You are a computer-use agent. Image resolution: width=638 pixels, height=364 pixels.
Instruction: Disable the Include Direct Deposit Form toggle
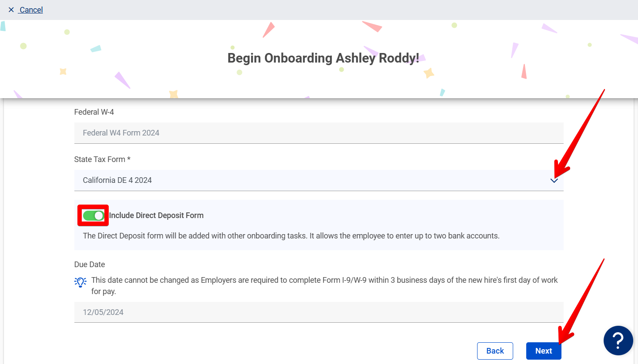tap(93, 215)
